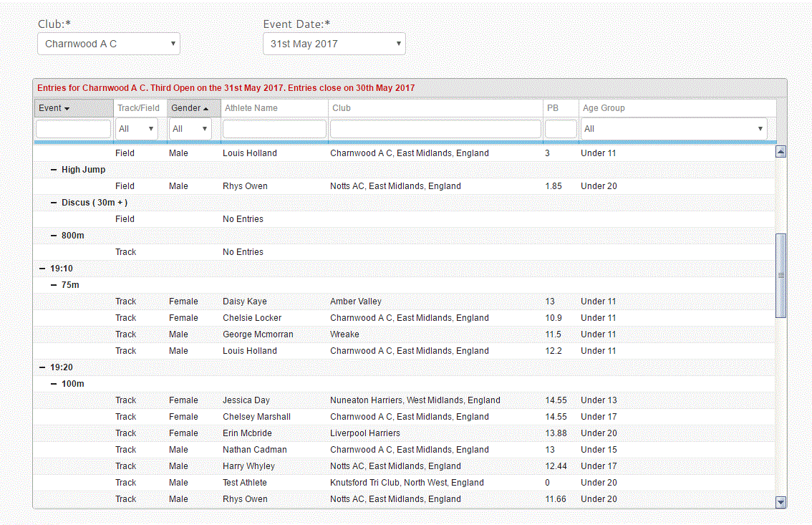Collapse the 19:10 time group

pyautogui.click(x=42, y=269)
